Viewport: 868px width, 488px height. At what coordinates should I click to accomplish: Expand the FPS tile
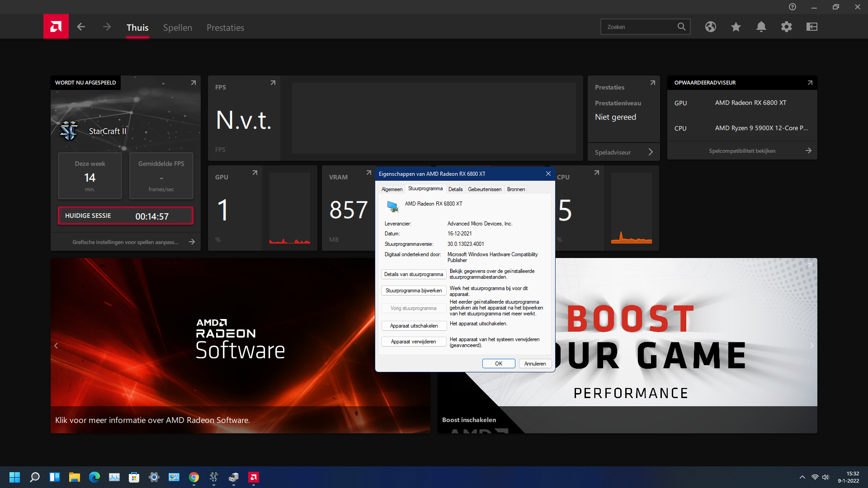click(x=273, y=83)
